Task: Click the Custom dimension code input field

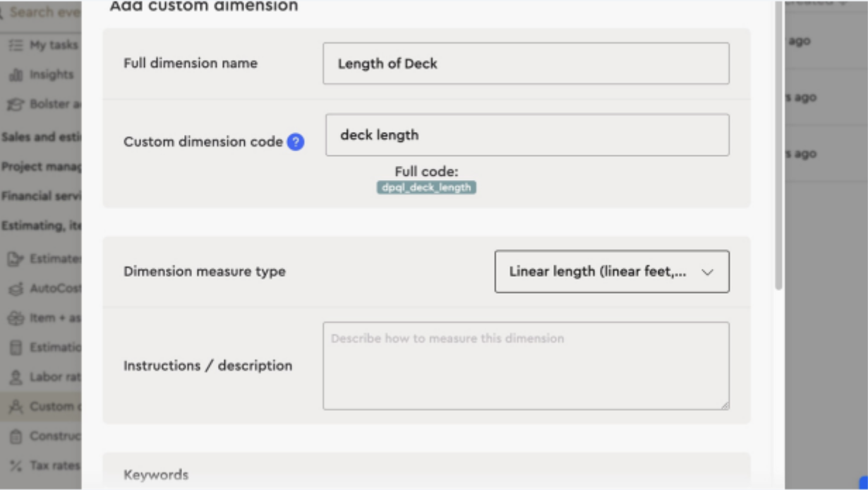Action: (527, 135)
